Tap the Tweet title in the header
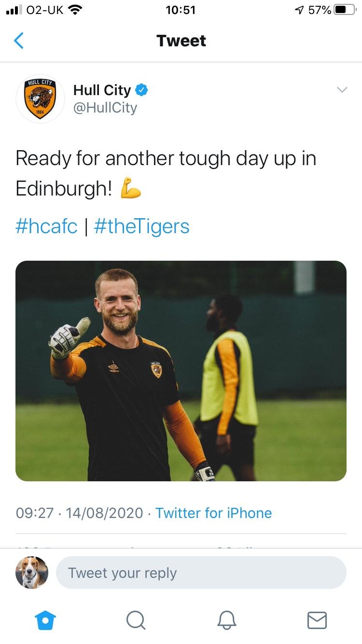Image resolution: width=362 pixels, height=644 pixels. coord(181,41)
